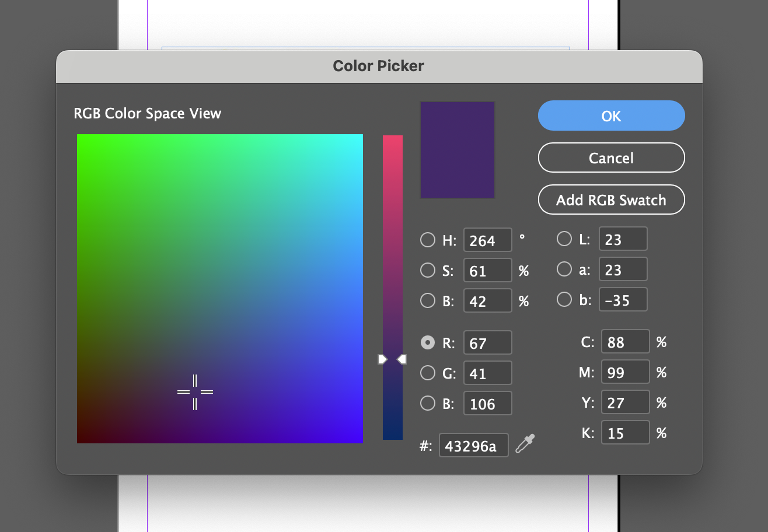
Task: Click the R value field showing 67
Action: click(487, 342)
